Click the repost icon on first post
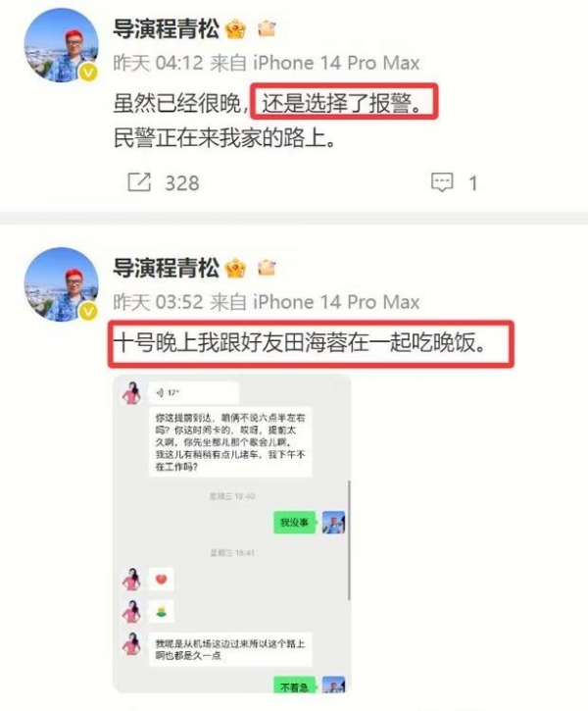This screenshot has width=588, height=711. click(138, 182)
